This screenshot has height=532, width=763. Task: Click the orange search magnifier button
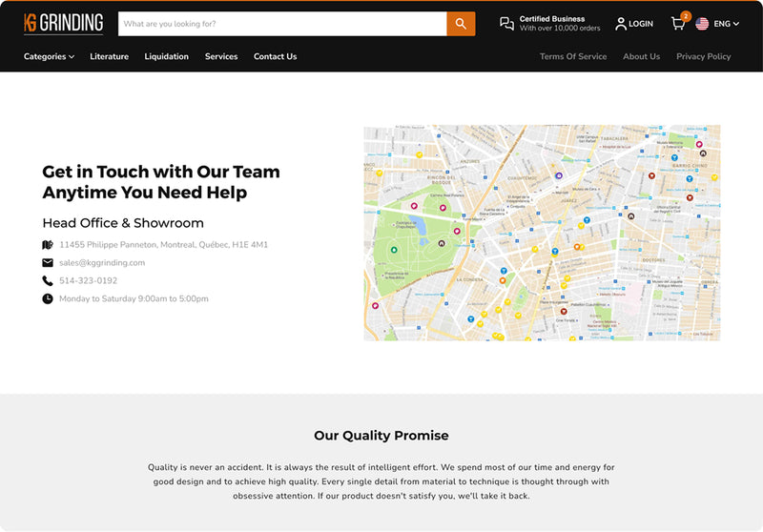pyautogui.click(x=461, y=24)
